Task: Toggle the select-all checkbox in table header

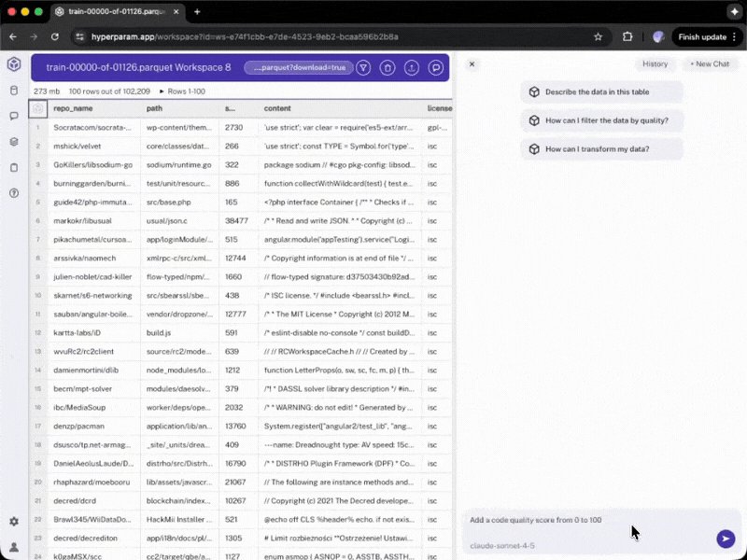Action: coord(38,109)
